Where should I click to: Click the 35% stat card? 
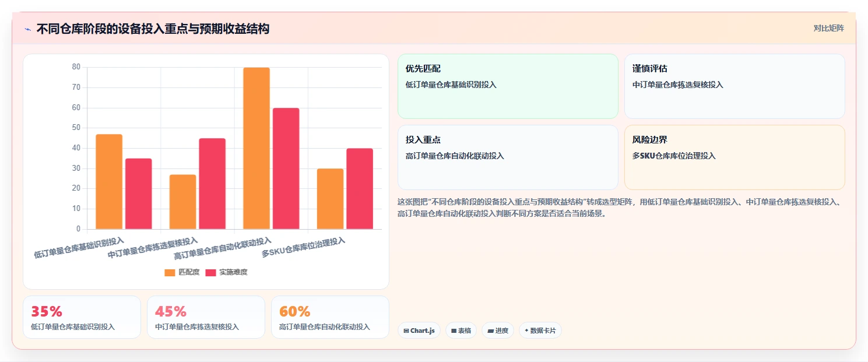[x=82, y=317]
